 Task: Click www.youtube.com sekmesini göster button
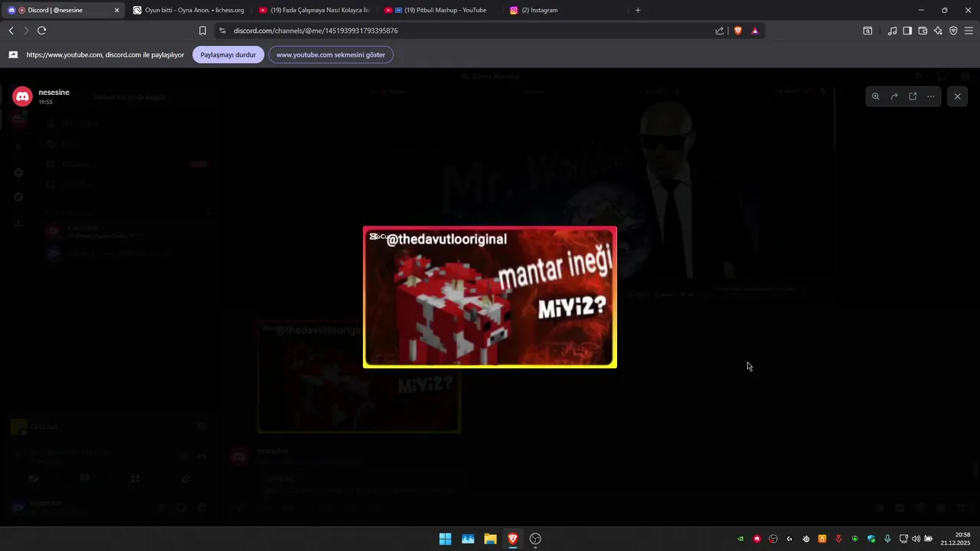coord(331,55)
